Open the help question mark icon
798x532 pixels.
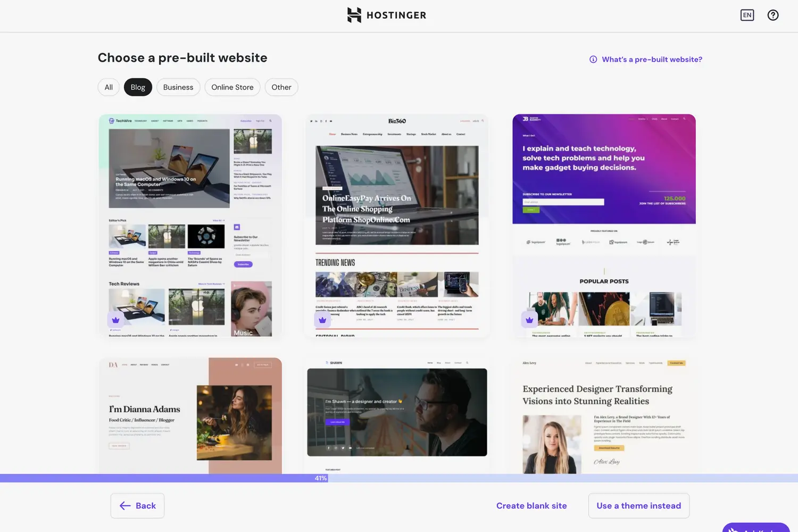(x=773, y=15)
